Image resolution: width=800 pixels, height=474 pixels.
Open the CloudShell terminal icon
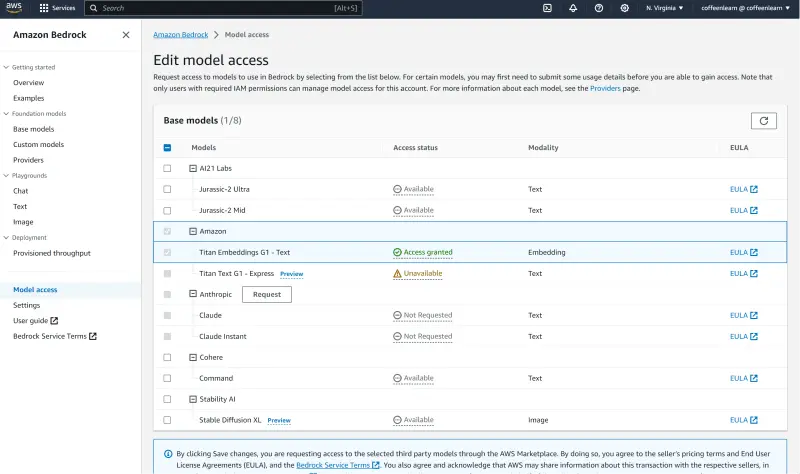[x=547, y=8]
